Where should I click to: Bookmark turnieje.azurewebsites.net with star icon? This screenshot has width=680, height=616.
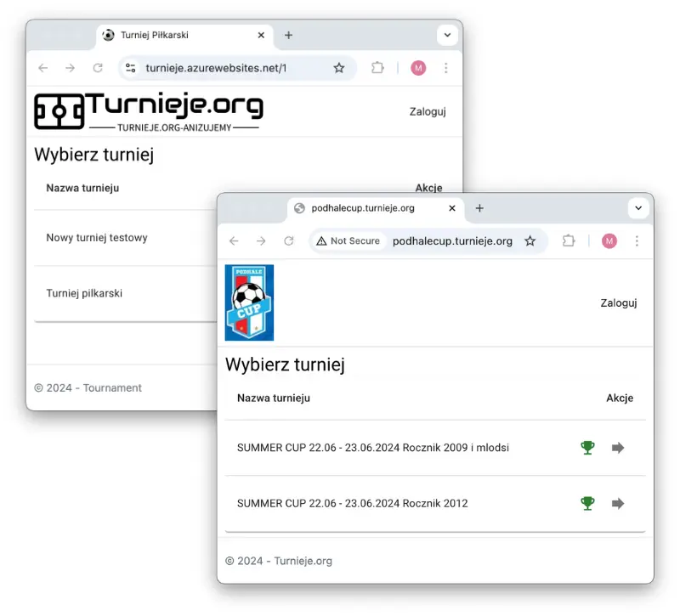[x=339, y=68]
